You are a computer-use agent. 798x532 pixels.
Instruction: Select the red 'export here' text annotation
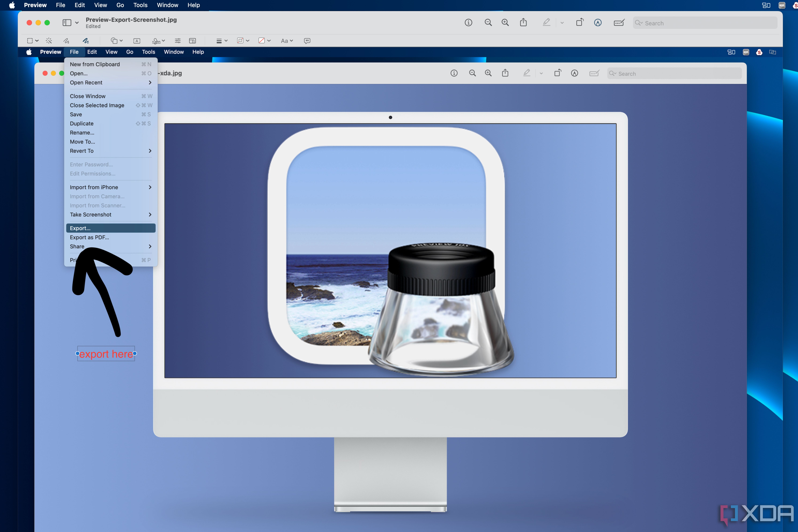106,354
